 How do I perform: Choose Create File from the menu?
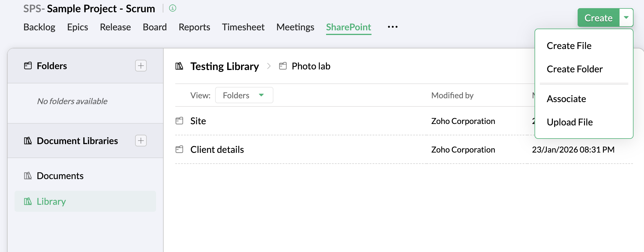[x=569, y=46]
